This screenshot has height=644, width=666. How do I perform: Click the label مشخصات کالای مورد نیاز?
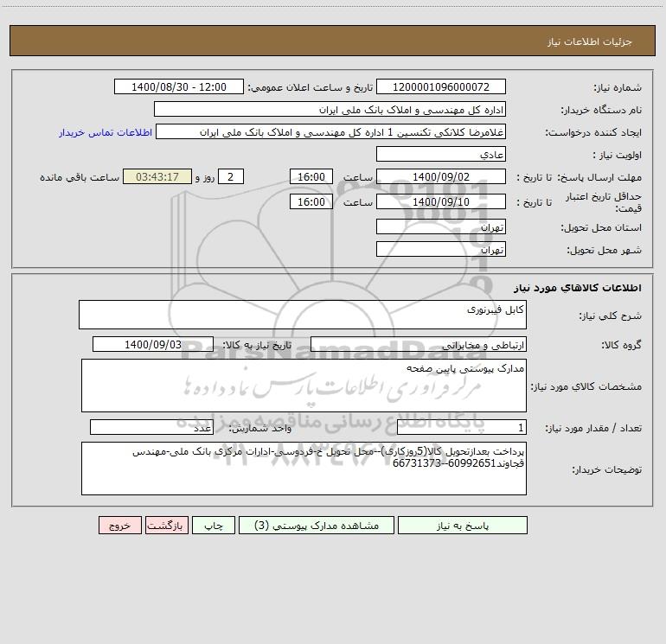coord(586,386)
